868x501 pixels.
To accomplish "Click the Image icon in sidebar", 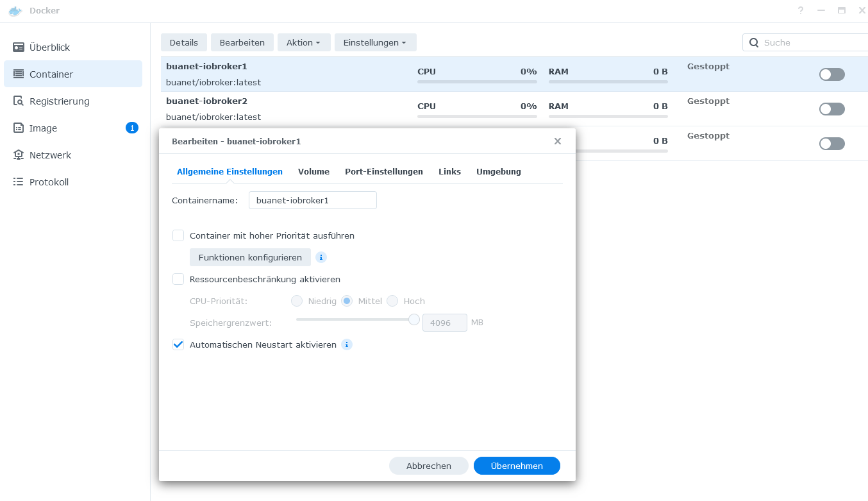I will point(19,128).
